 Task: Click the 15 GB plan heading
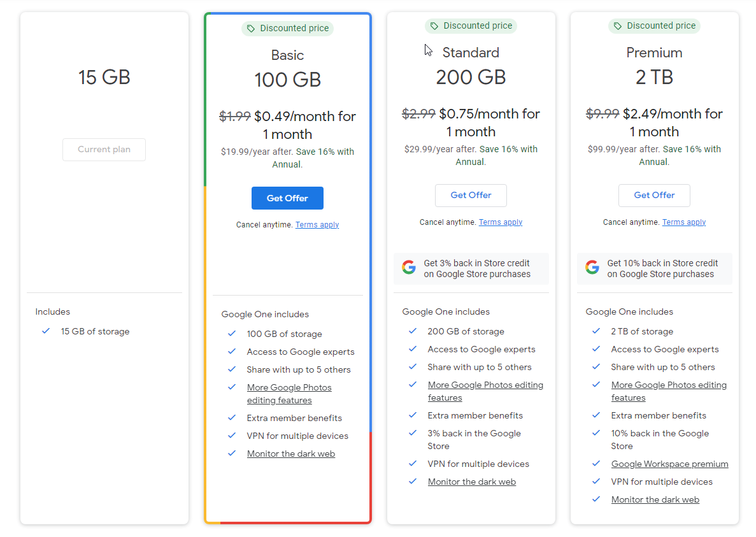click(x=104, y=77)
